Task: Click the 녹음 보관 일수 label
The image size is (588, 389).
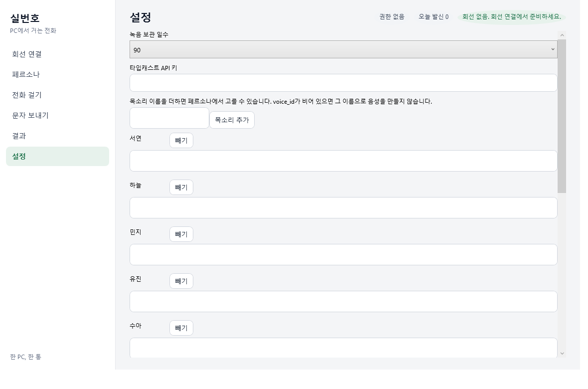Action: coord(149,34)
